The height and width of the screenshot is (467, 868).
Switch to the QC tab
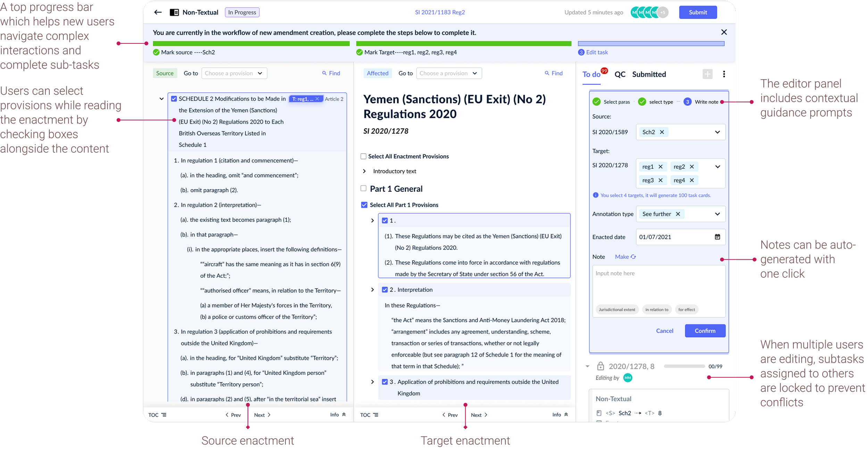click(620, 74)
